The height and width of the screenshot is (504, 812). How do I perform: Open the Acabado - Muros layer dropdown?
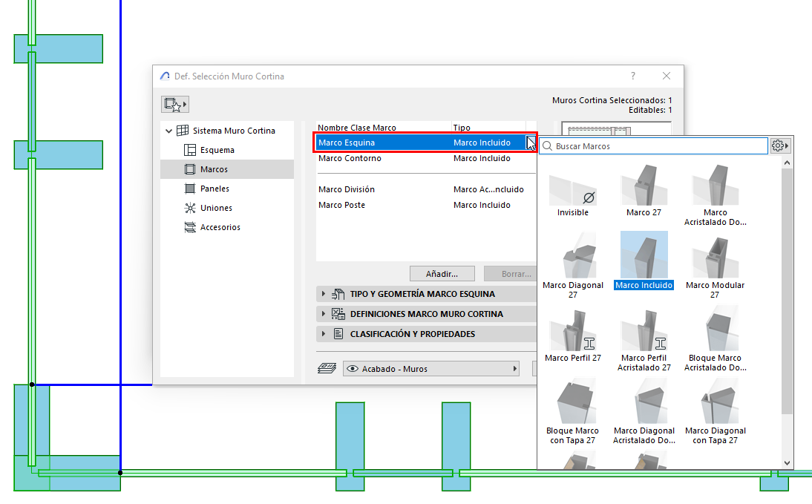tap(430, 369)
